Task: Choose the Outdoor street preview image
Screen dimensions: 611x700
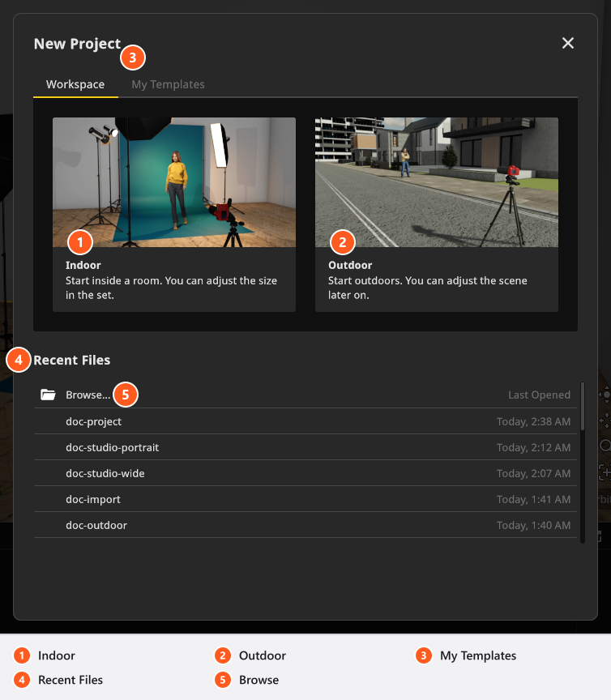Action: pyautogui.click(x=436, y=182)
